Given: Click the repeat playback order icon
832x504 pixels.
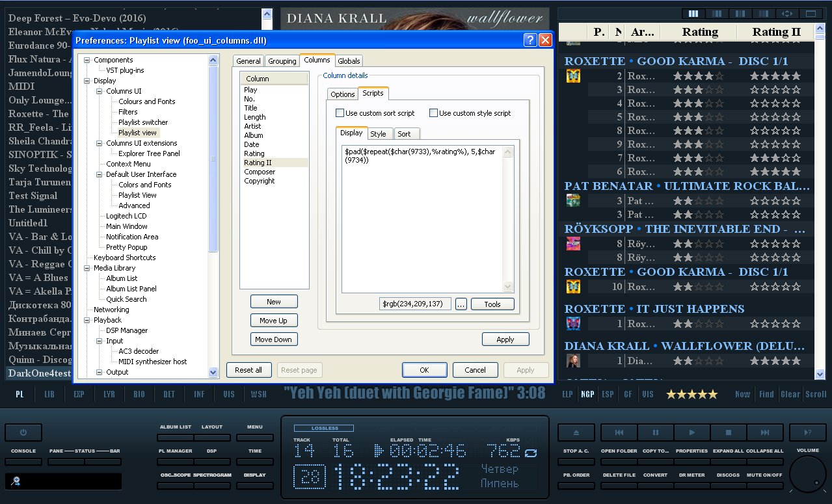Looking at the screenshot, I should click(531, 453).
